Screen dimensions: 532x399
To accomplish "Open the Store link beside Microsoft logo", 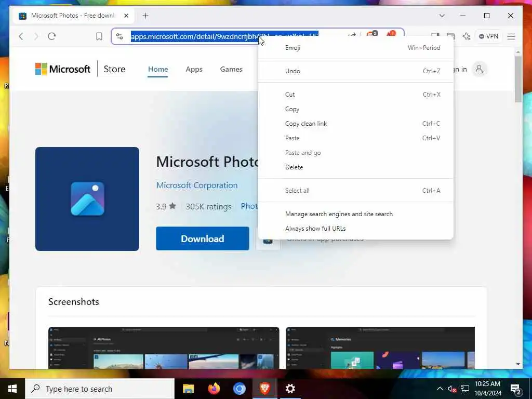I will coord(114,69).
